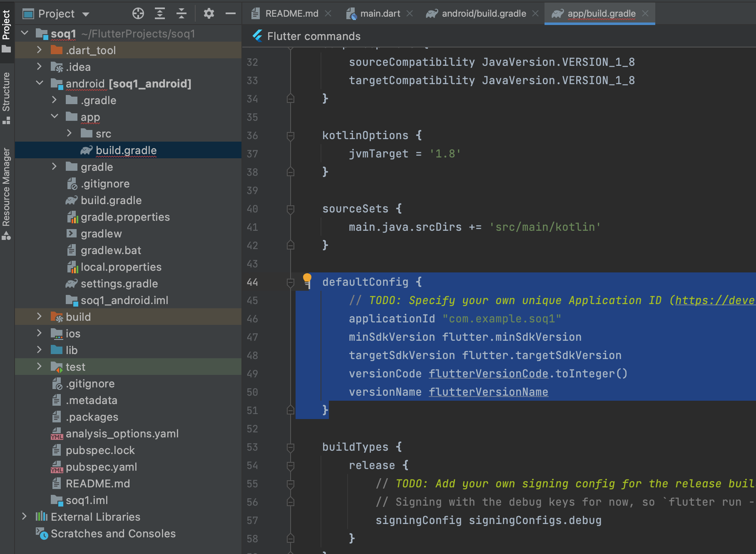756x554 pixels.
Task: Click line number 37 in the gutter
Action: 252,154
